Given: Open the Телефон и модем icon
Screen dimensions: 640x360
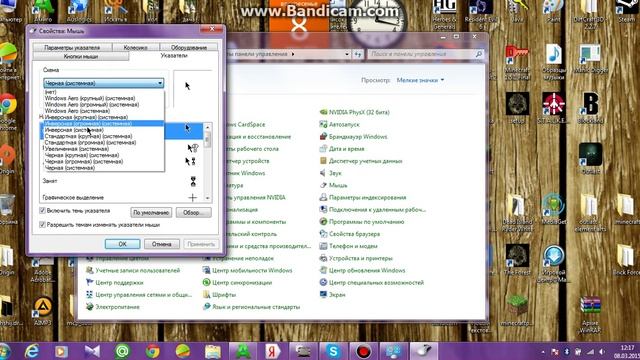Looking at the screenshot, I should [x=323, y=246].
